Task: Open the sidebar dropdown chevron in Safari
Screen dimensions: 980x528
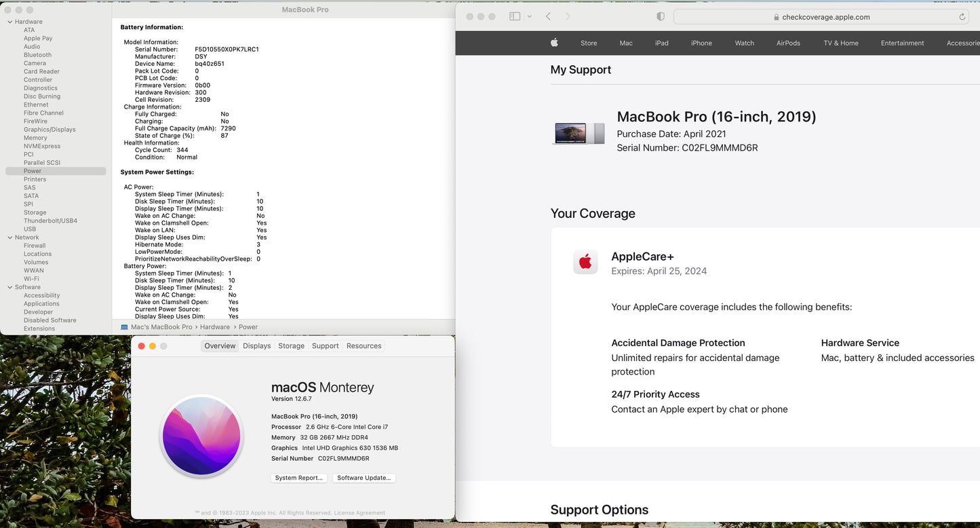Action: click(530, 16)
